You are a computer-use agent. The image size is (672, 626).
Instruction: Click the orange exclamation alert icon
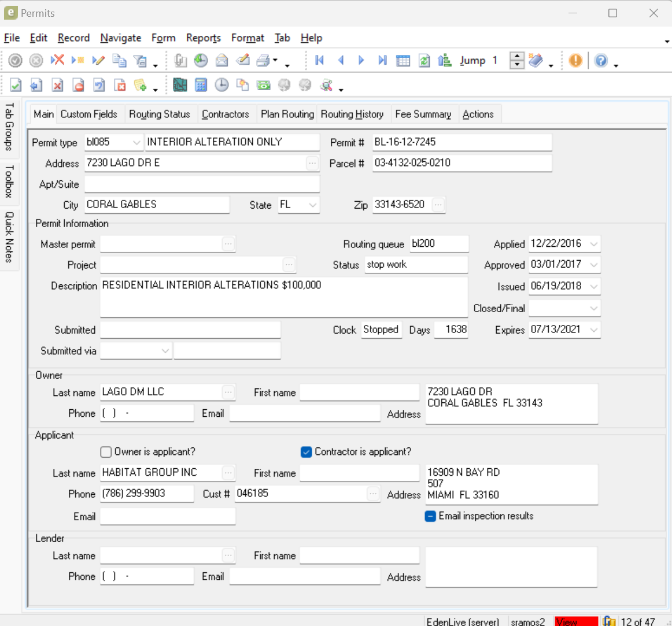click(x=575, y=60)
